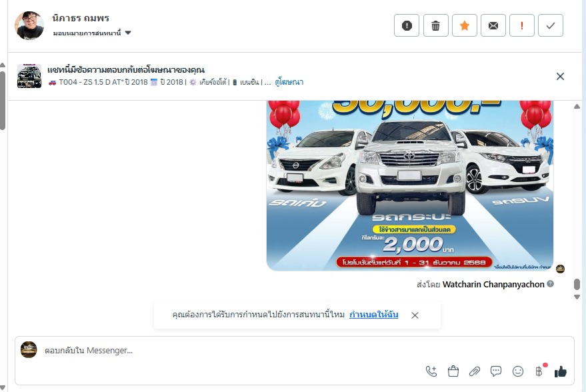Toggle the orange star follow-up icon
586x392 pixels.
(465, 25)
